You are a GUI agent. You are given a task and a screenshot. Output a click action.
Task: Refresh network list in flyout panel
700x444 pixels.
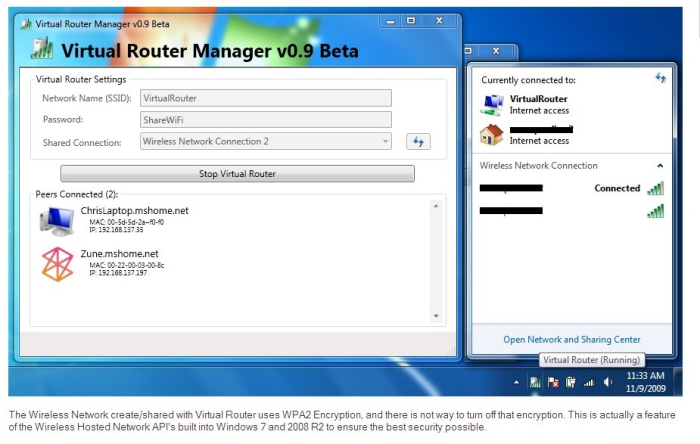point(660,78)
